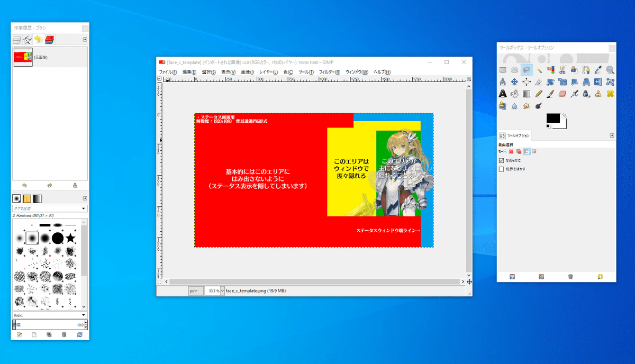Switch to the Paths tab in history dock
The height and width of the screenshot is (364, 635).
(28, 39)
